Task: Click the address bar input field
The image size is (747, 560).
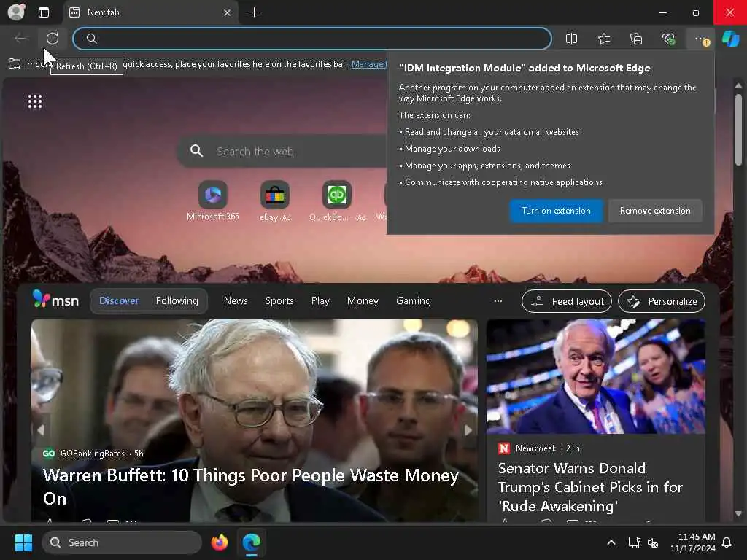Action: (312, 39)
